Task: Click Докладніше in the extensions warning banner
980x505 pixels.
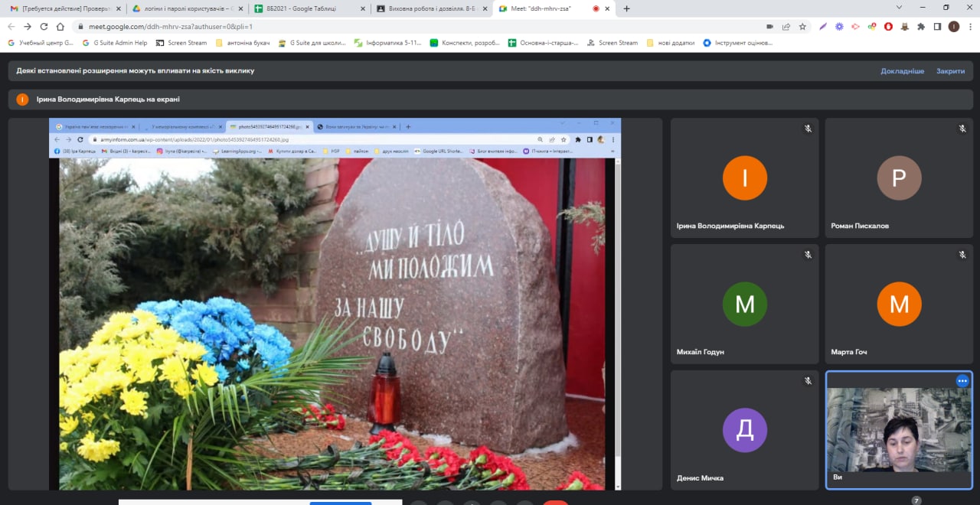Action: point(902,70)
